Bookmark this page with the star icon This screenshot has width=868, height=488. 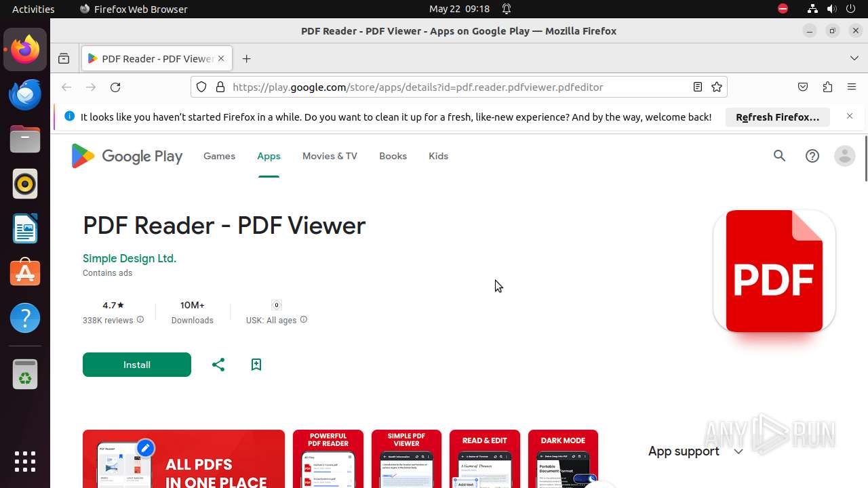point(717,87)
